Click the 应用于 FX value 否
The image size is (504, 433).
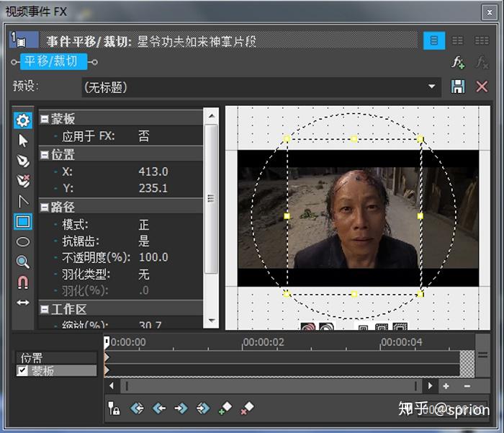click(144, 136)
